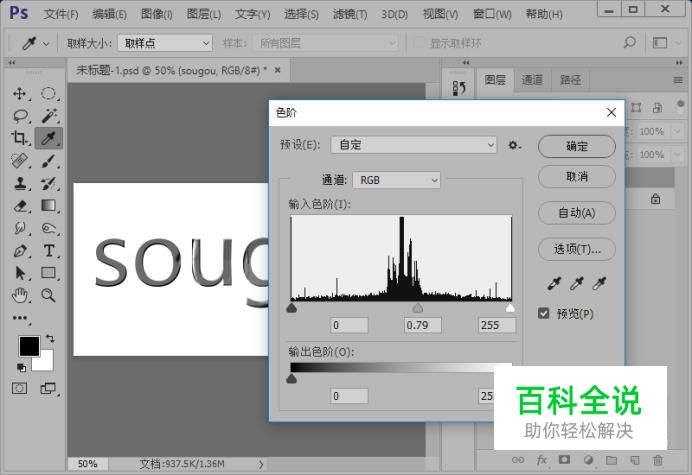The width and height of the screenshot is (692, 475).
Task: Select the Gradient tool
Action: [49, 206]
